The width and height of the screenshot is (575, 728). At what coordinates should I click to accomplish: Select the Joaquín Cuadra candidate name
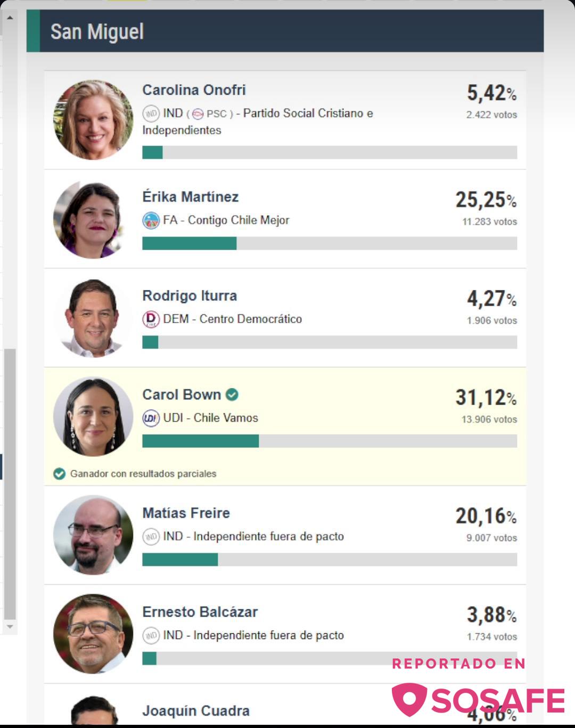click(x=196, y=711)
